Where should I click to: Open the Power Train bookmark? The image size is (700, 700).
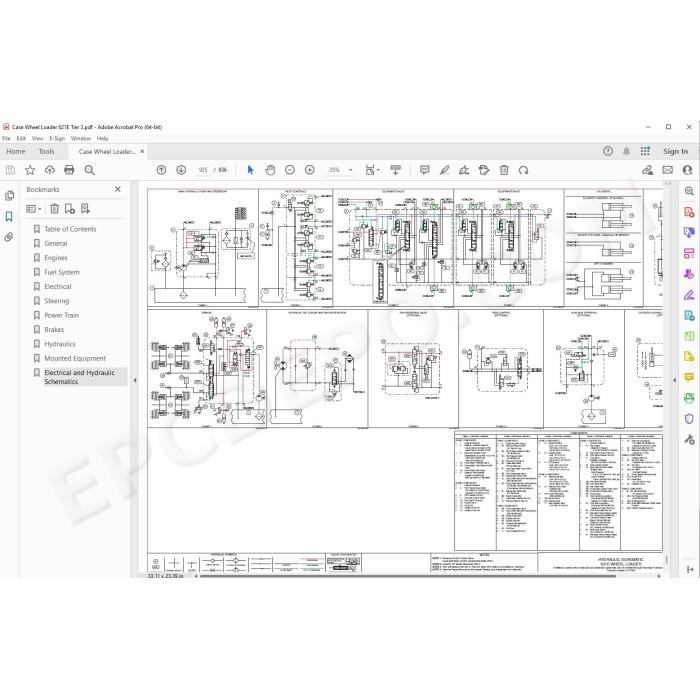(62, 315)
